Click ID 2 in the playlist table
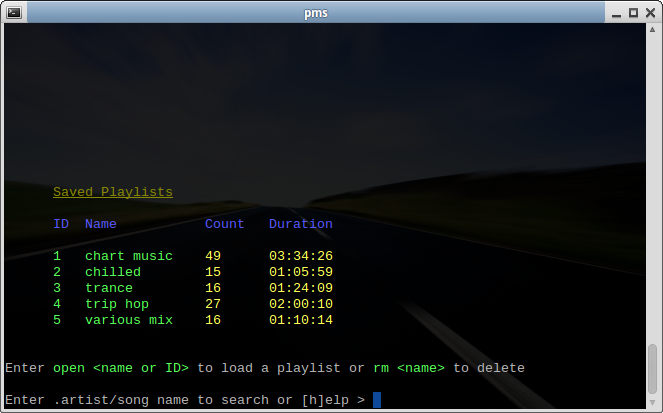The image size is (663, 413). pos(57,272)
